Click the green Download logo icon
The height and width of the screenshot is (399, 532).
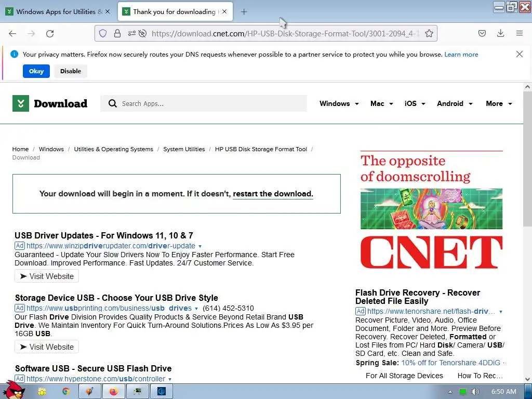pos(21,103)
